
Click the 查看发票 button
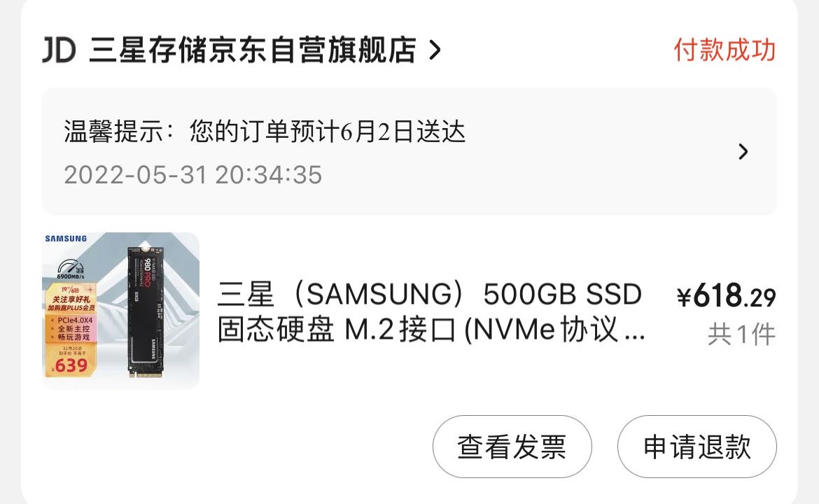point(512,447)
